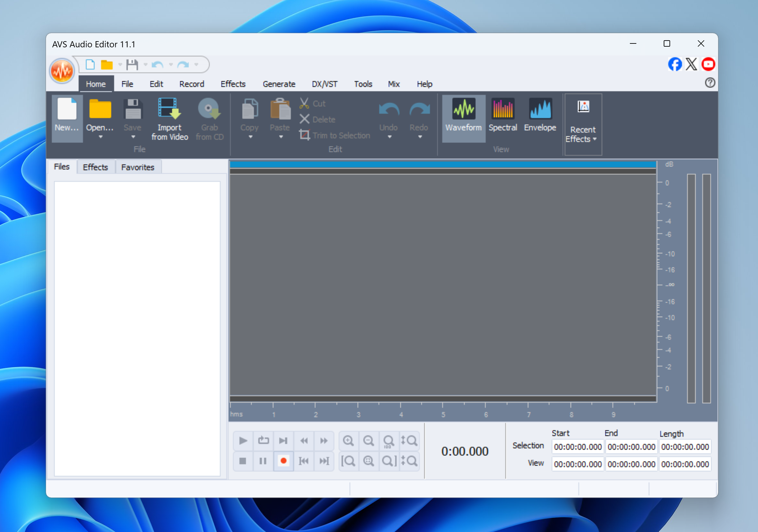This screenshot has width=758, height=532.
Task: Click the Copy ribbon icon
Action: pyautogui.click(x=249, y=109)
